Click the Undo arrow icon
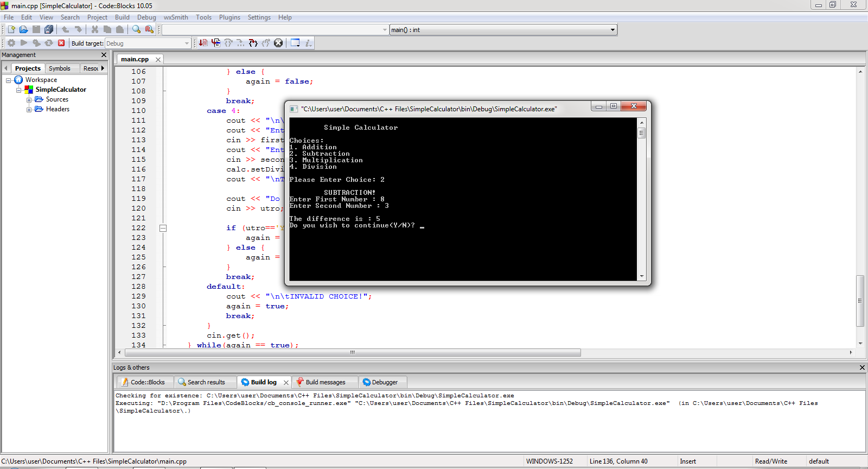Image resolution: width=868 pixels, height=469 pixels. click(65, 29)
